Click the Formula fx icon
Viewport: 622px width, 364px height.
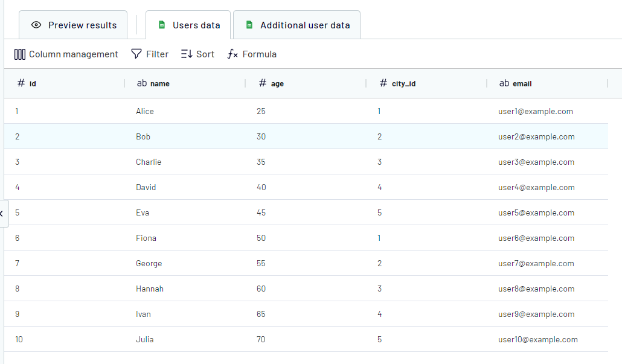[232, 54]
